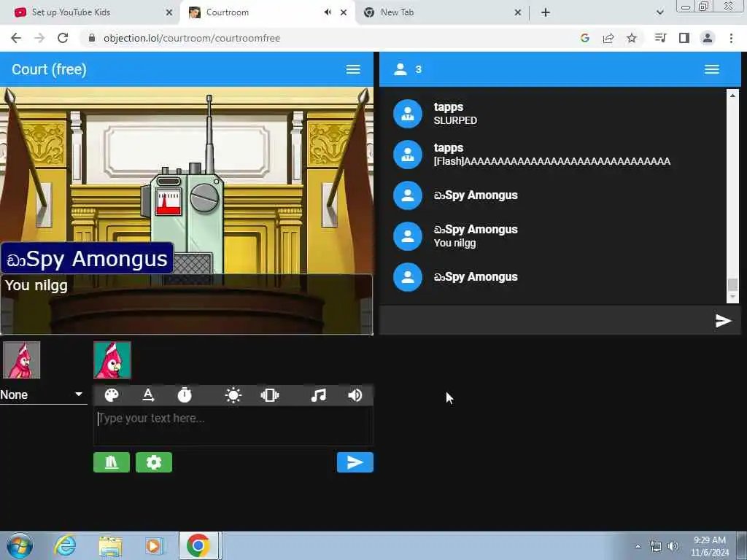This screenshot has height=560, width=747.
Task: Click the Google icon in address bar
Action: 585,38
